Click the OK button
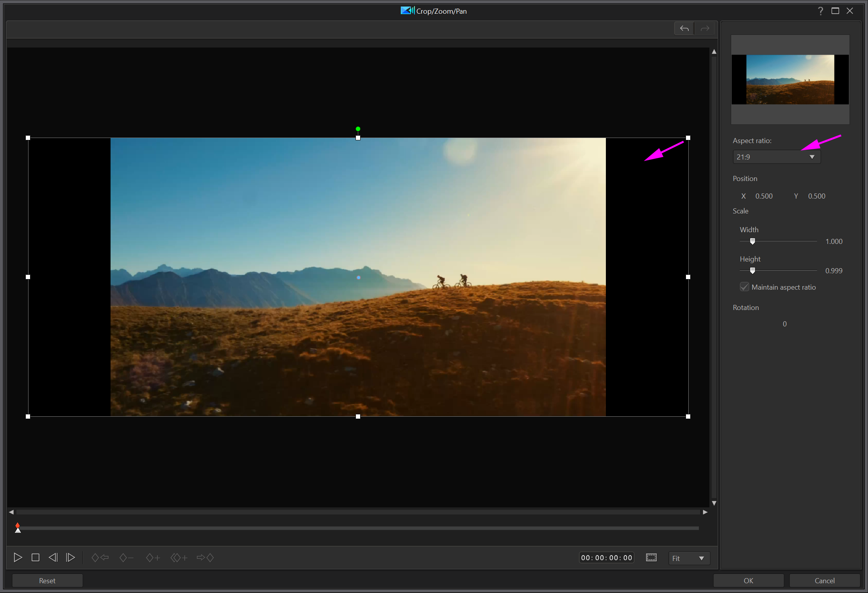 (x=748, y=580)
